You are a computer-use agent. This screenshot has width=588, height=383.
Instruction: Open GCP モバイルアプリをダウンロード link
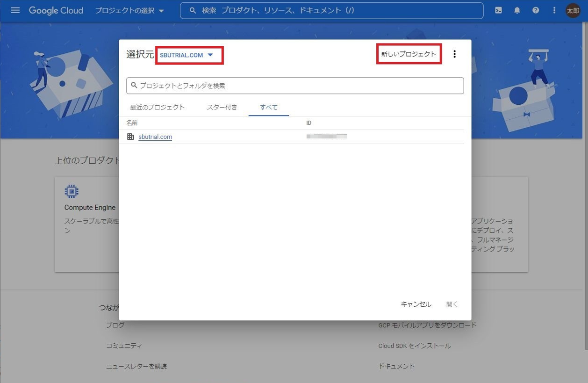pos(427,325)
